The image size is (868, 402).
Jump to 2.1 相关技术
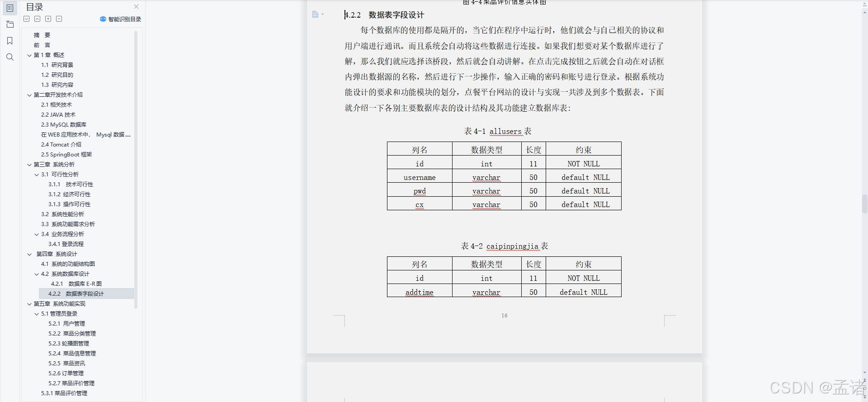tap(57, 105)
